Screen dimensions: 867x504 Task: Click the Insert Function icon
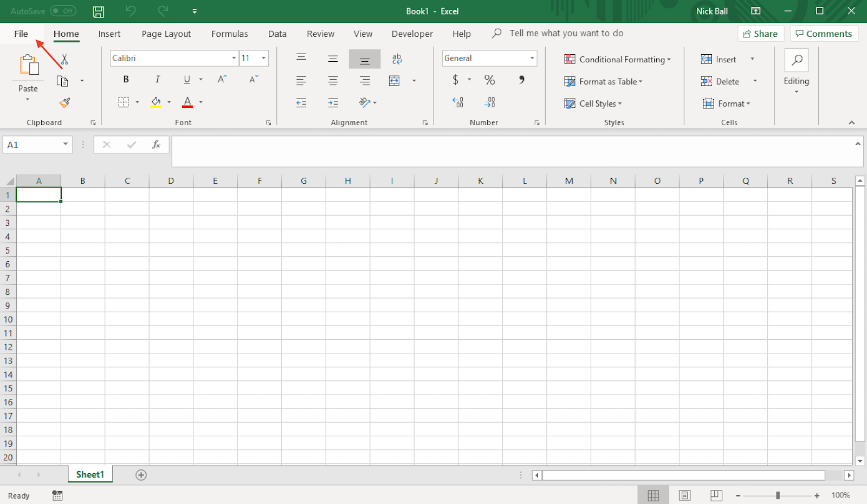click(156, 145)
